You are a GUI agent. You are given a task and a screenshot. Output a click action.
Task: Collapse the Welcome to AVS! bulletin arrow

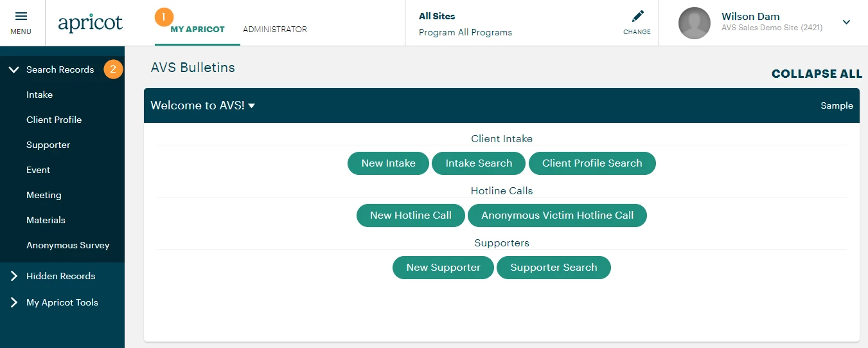251,106
